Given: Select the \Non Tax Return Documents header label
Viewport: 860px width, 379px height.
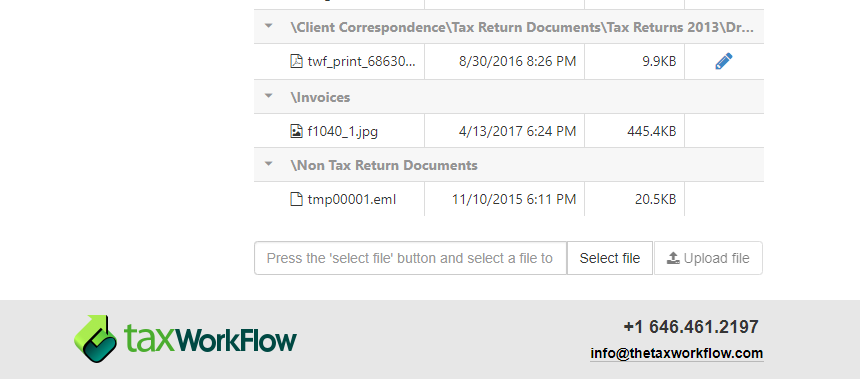Looking at the screenshot, I should [x=384, y=165].
